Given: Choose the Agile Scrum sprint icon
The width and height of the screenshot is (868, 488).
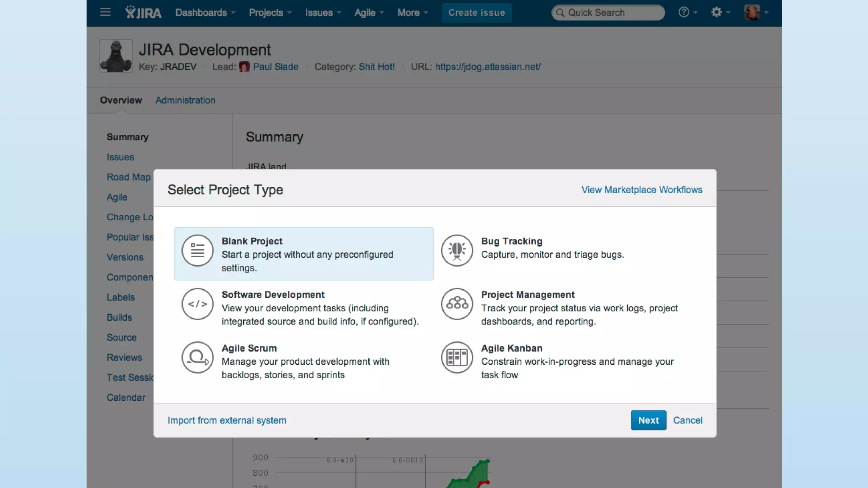Looking at the screenshot, I should click(197, 357).
